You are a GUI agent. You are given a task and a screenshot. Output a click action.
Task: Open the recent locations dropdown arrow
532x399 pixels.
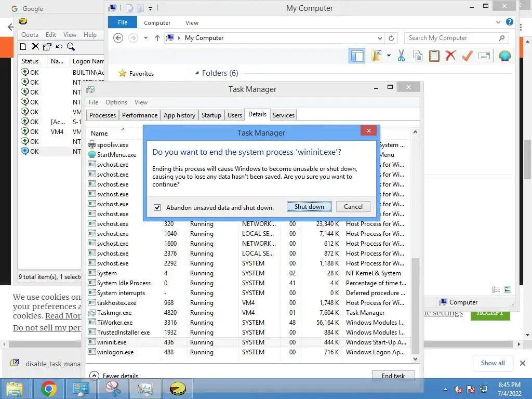click(145, 37)
